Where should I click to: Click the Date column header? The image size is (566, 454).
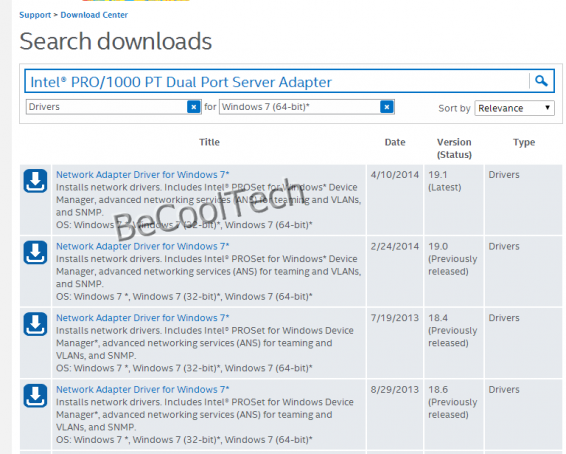(x=395, y=142)
